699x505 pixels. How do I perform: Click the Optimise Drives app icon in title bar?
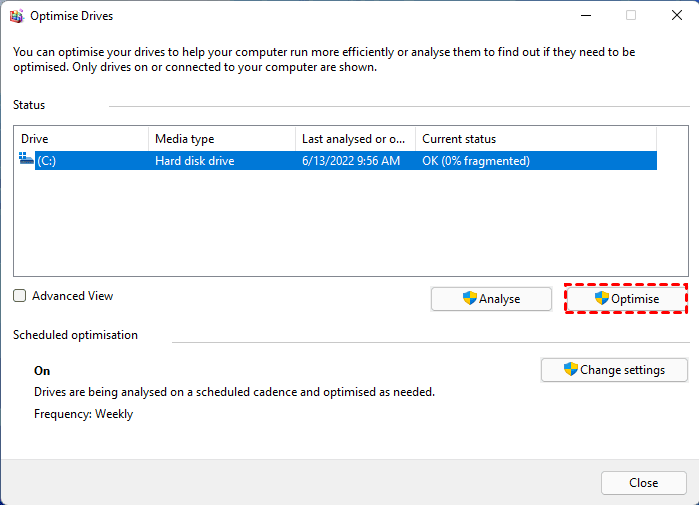[x=16, y=15]
